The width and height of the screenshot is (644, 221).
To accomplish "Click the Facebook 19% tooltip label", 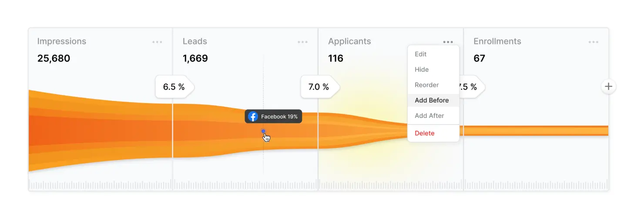I will click(x=279, y=117).
